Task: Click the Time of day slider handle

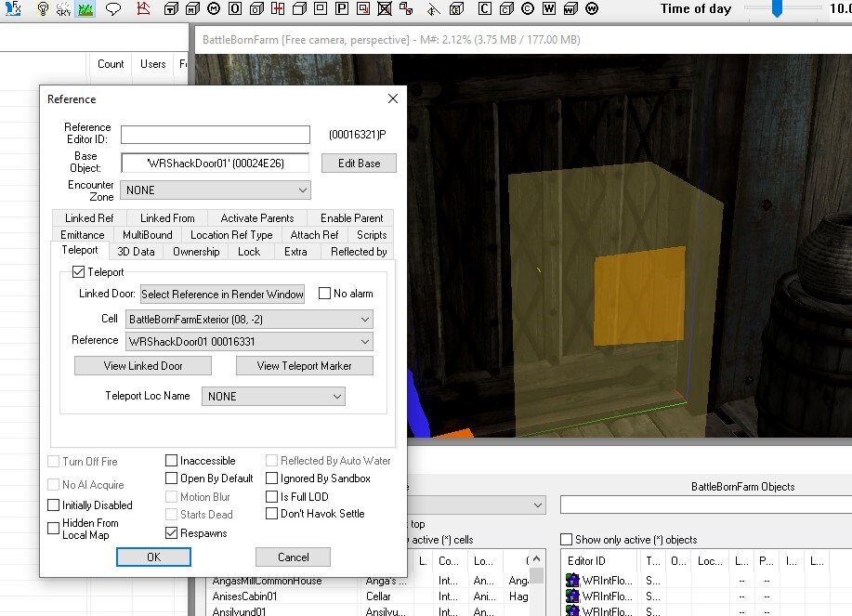Action: click(x=777, y=8)
